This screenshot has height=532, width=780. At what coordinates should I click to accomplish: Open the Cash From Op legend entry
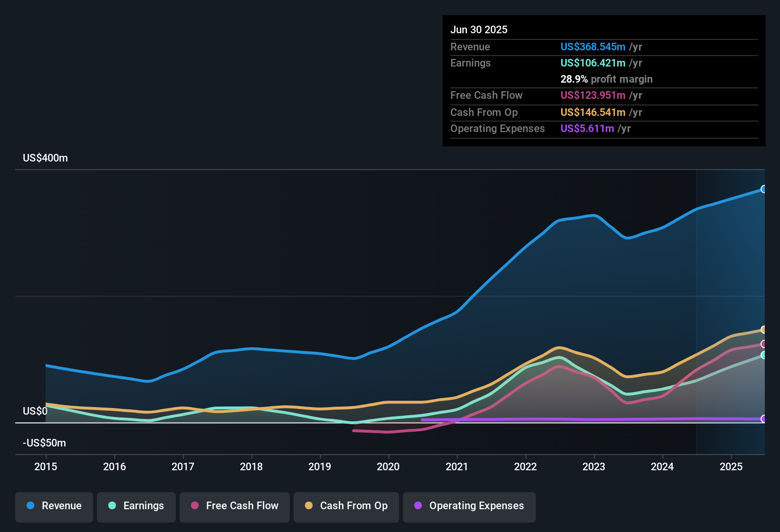coord(346,506)
